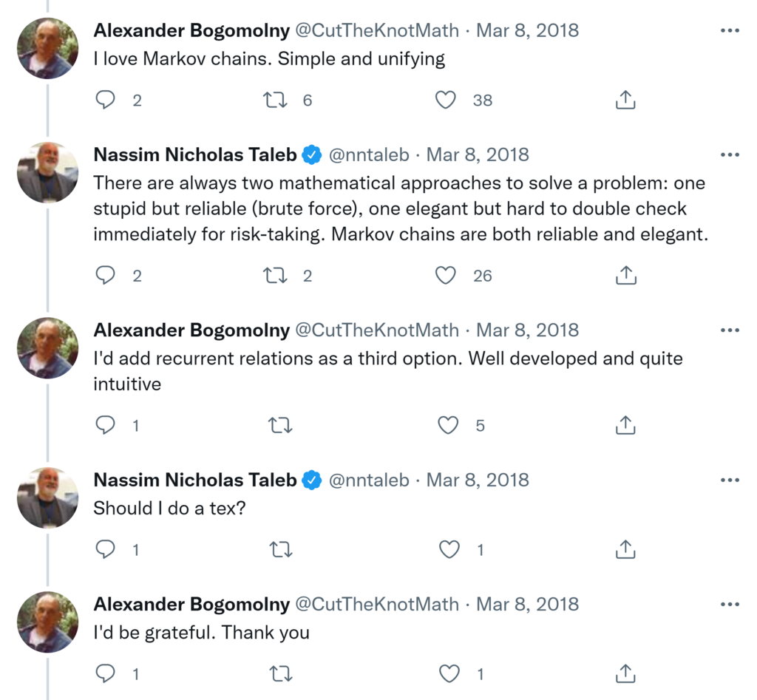Image resolution: width=757 pixels, height=700 pixels.
Task: Share the "Should I do a tex?" tweet
Action: [625, 550]
